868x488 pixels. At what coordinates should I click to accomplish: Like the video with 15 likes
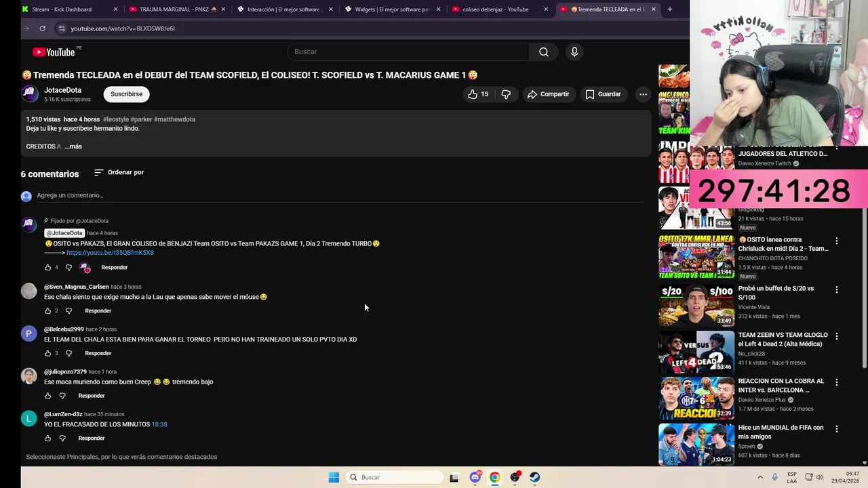tap(478, 94)
